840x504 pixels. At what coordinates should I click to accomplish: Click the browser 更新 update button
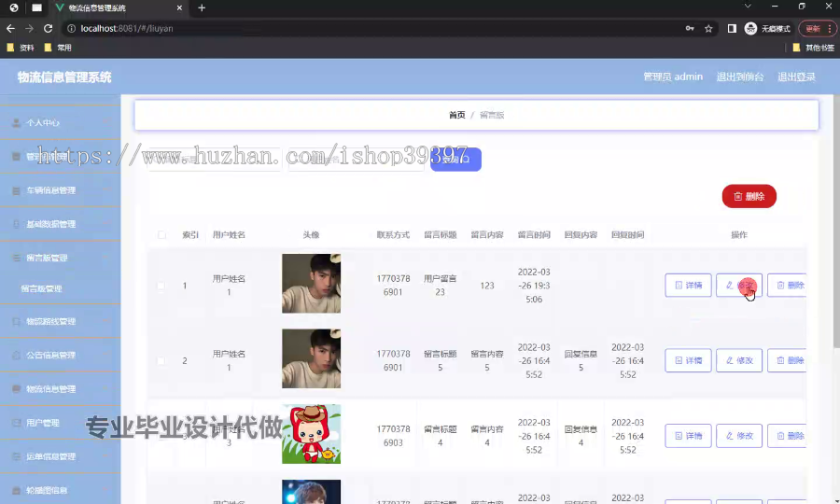(817, 28)
